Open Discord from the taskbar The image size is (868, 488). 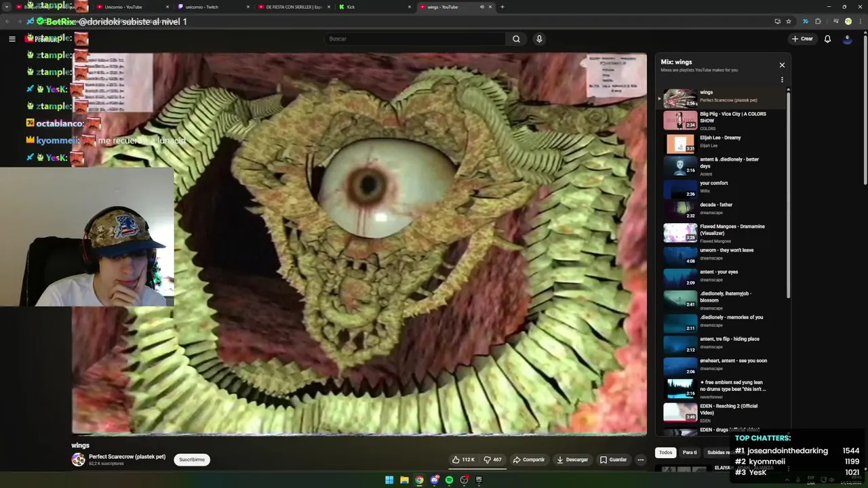434,480
